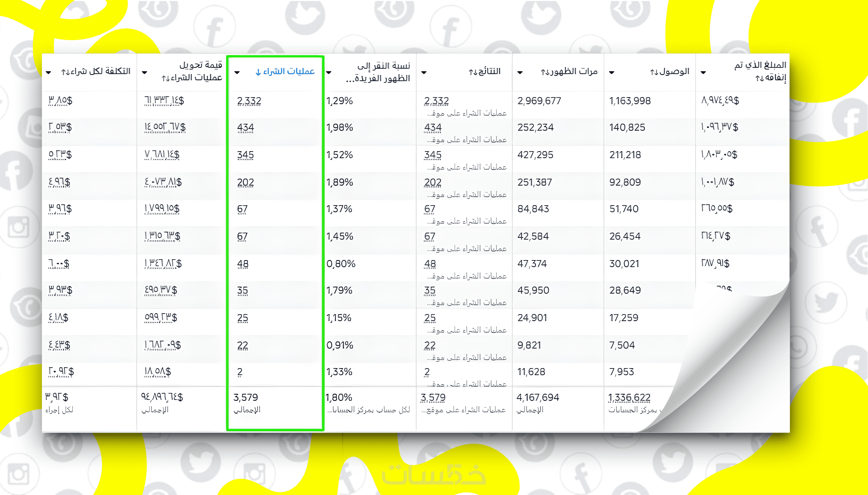Open the dropdown caret for النتائج column
Screen dimensions: 868x495
424,72
